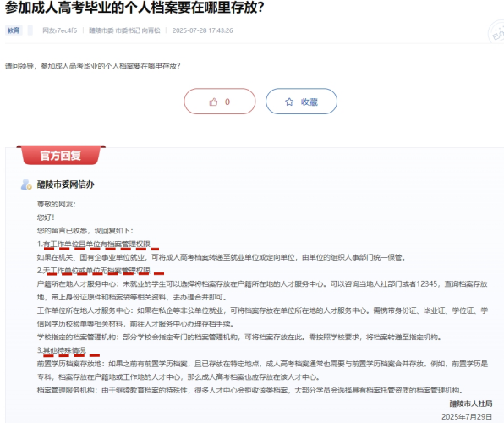The width and height of the screenshot is (504, 423).
Task: Click the poster name 网友r7ec4f6
Action: click(60, 30)
